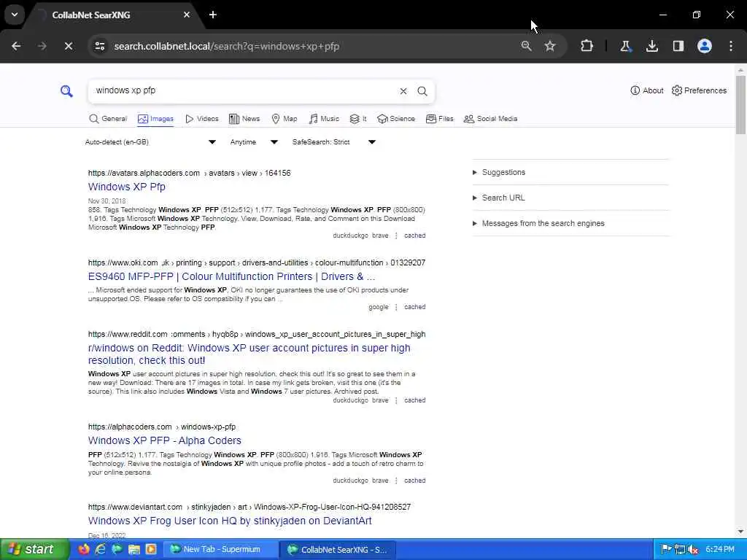Launch Firefox from the quick launch bar
Viewport: 747px width, 560px height.
pos(83,550)
